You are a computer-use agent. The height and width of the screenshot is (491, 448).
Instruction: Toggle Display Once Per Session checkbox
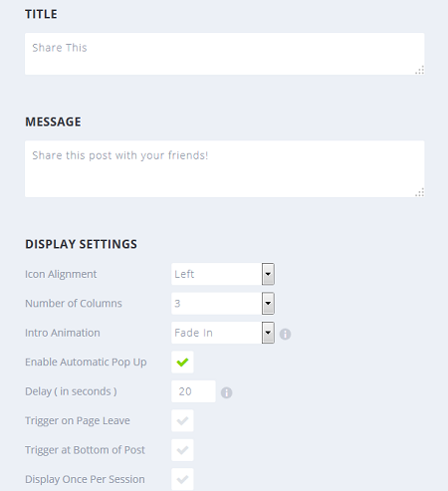tap(182, 479)
